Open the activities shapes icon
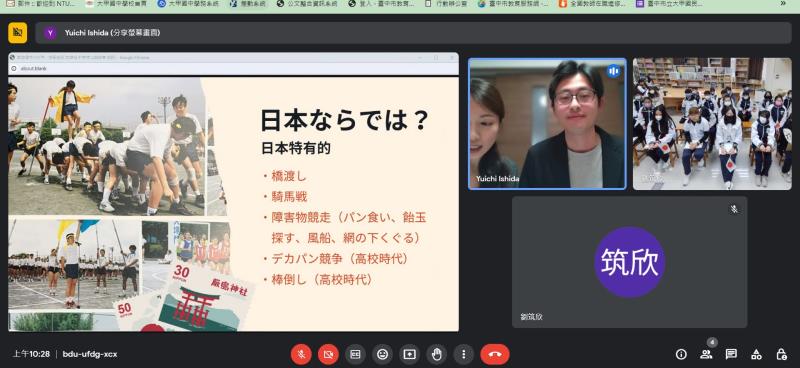 756,354
